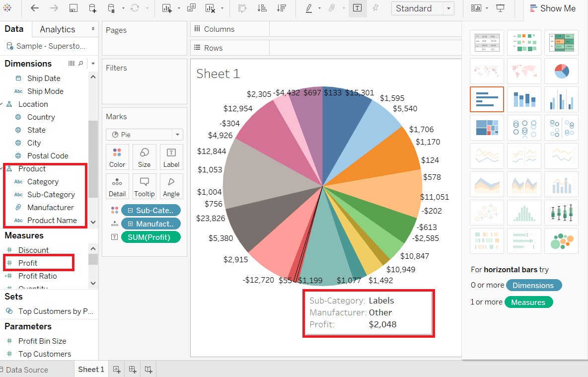This screenshot has width=588, height=377.
Task: Click the Save icon in toolbar
Action: [x=73, y=8]
